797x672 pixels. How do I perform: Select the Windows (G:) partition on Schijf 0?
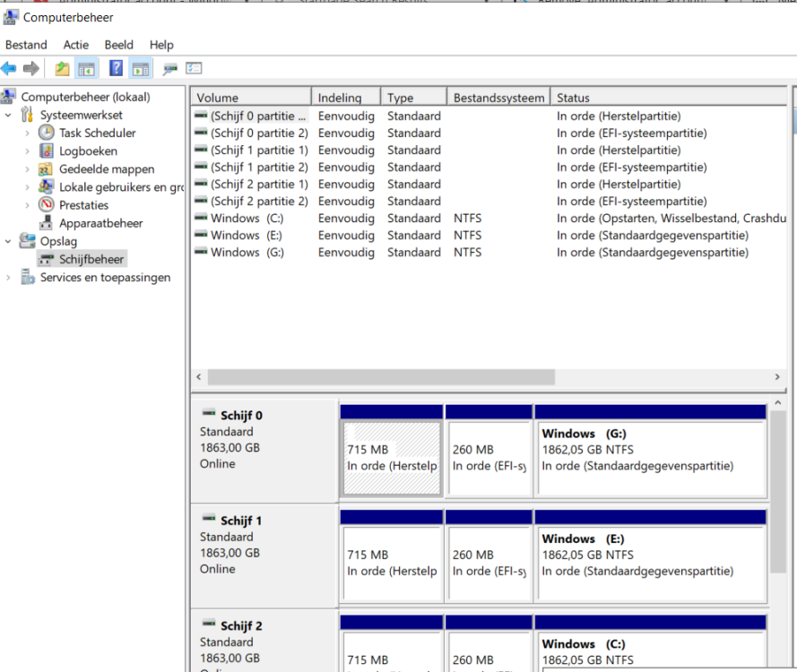point(651,457)
